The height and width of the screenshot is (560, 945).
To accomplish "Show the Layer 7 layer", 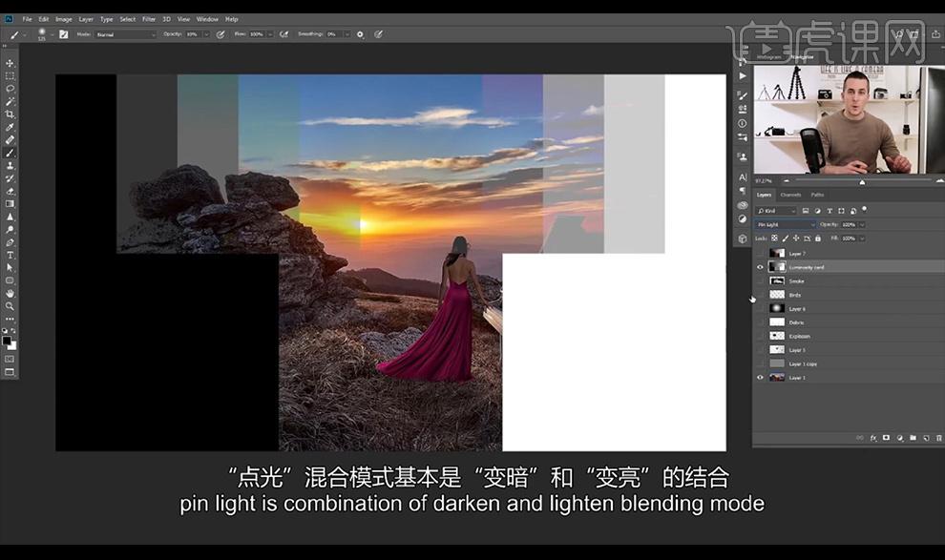I will (760, 254).
